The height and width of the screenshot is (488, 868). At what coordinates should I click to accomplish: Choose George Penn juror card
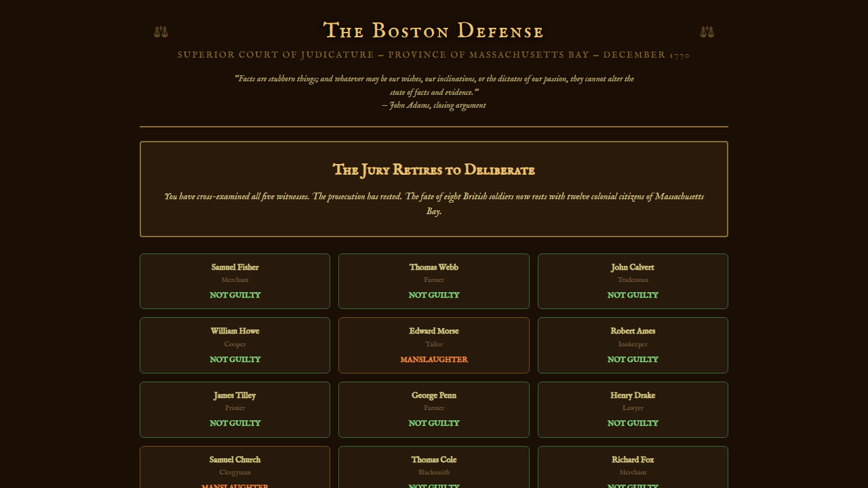(x=434, y=409)
